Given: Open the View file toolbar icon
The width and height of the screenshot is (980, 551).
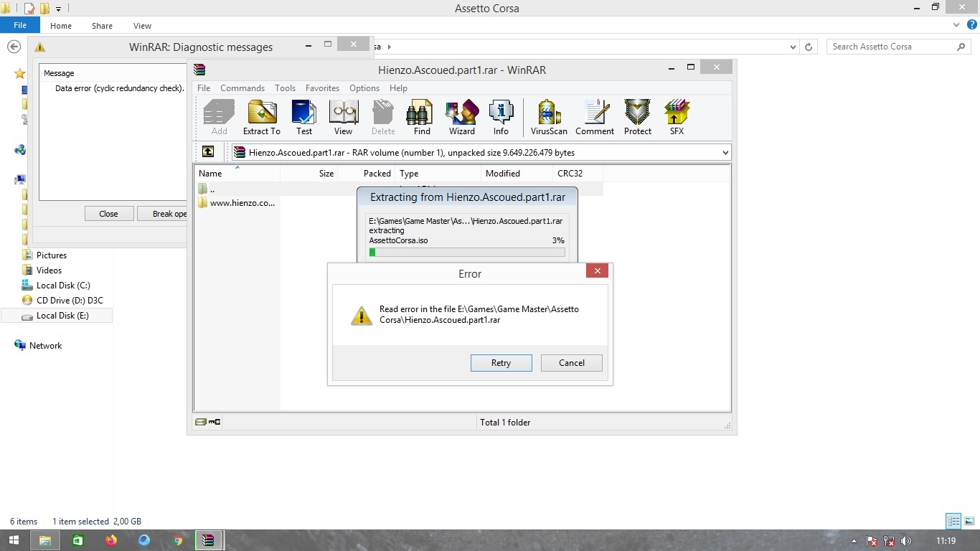Looking at the screenshot, I should [x=344, y=118].
